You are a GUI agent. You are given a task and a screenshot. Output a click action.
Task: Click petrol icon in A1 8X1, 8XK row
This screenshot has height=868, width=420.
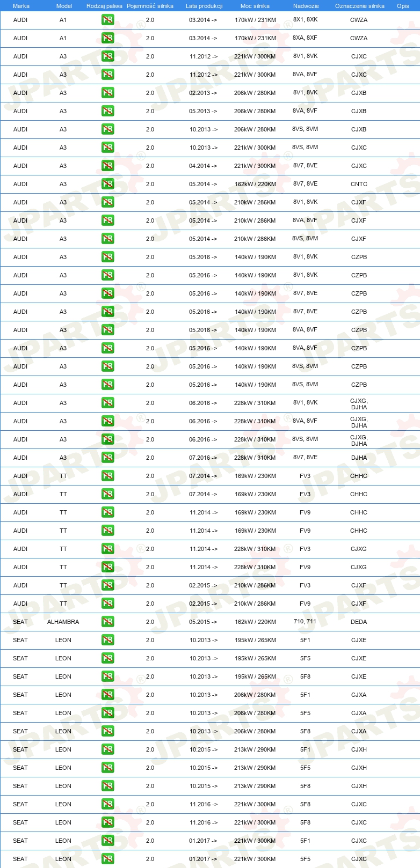pos(108,20)
